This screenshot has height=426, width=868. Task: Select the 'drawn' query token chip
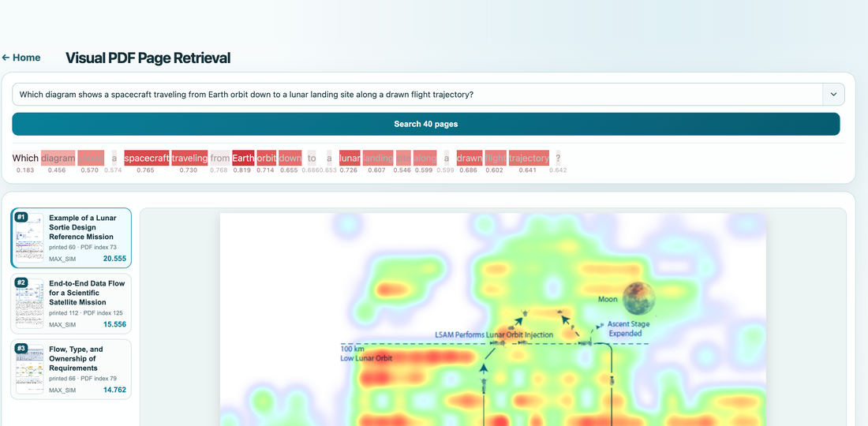470,159
